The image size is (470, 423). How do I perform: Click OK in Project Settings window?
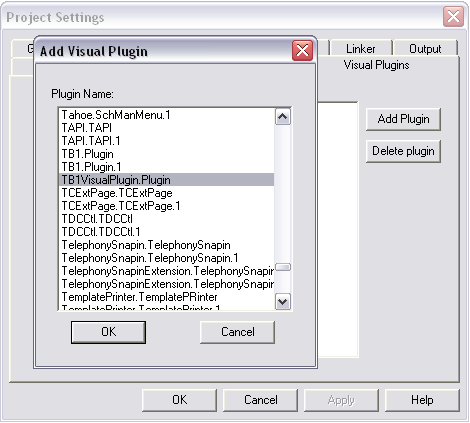179,400
